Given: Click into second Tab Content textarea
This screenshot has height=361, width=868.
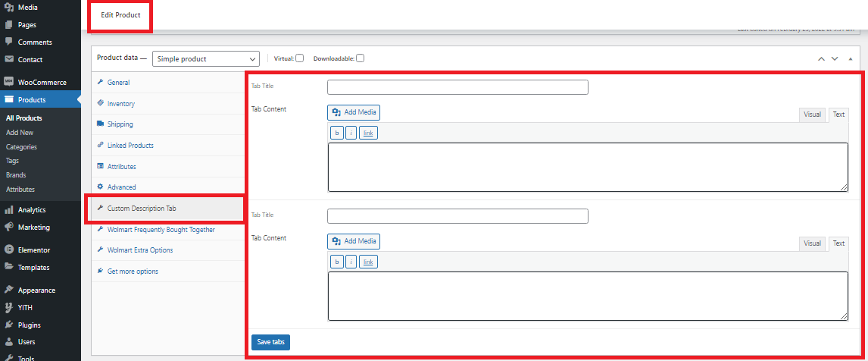Looking at the screenshot, I should (x=588, y=296).
